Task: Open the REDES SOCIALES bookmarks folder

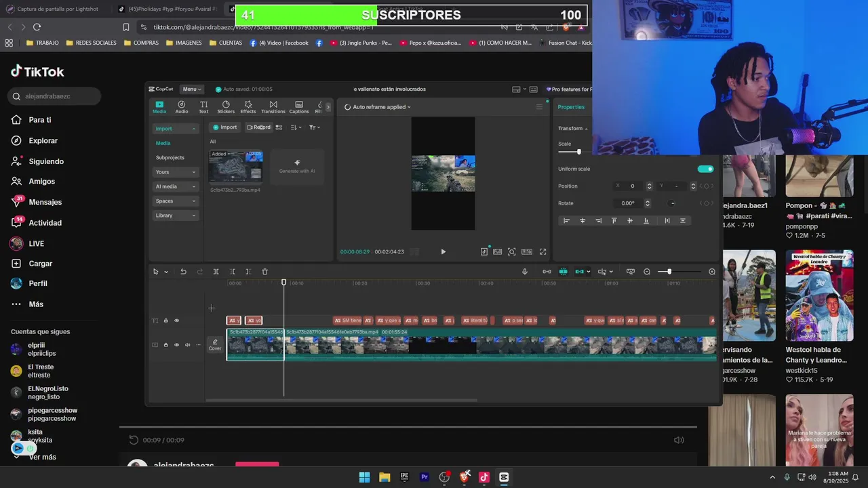Action: [91, 43]
